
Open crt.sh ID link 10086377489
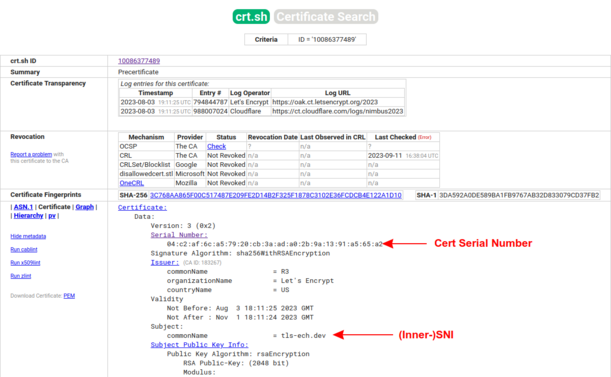(x=139, y=61)
